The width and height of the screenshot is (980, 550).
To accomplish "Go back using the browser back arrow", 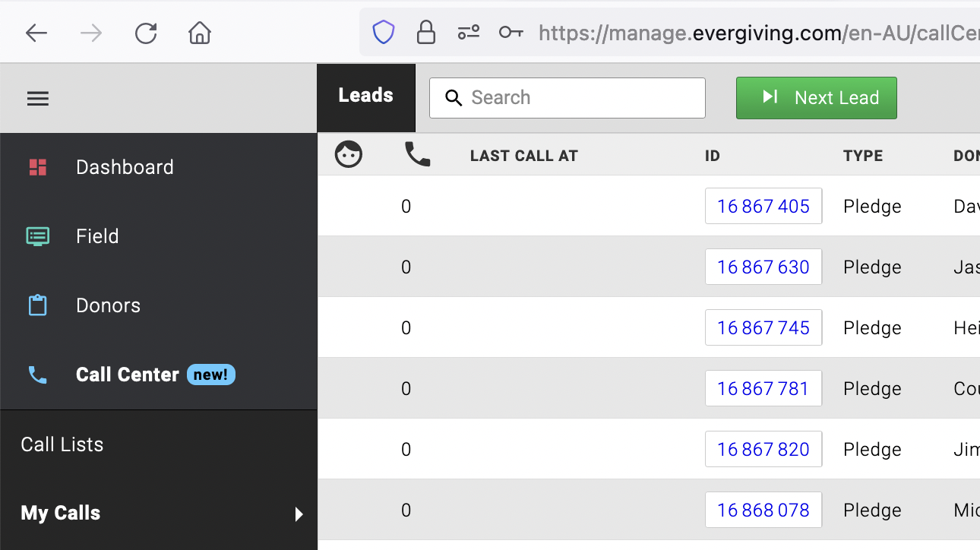I will tap(36, 33).
